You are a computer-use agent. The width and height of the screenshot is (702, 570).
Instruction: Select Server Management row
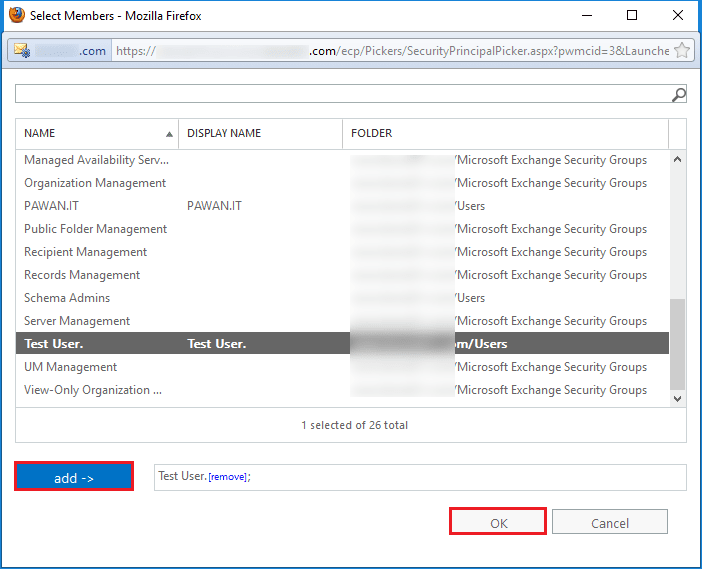pyautogui.click(x=342, y=321)
